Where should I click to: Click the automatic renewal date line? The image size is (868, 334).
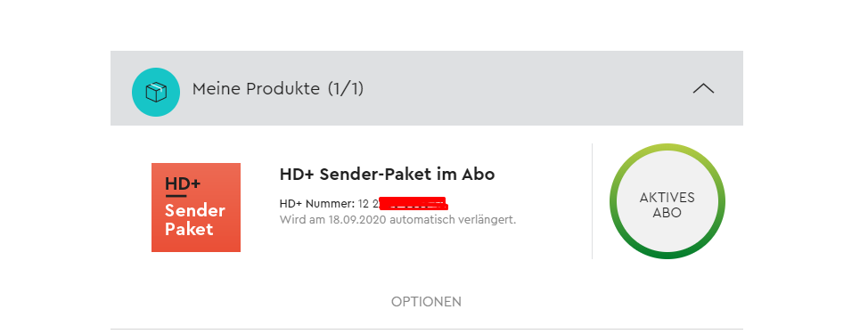coord(397,219)
